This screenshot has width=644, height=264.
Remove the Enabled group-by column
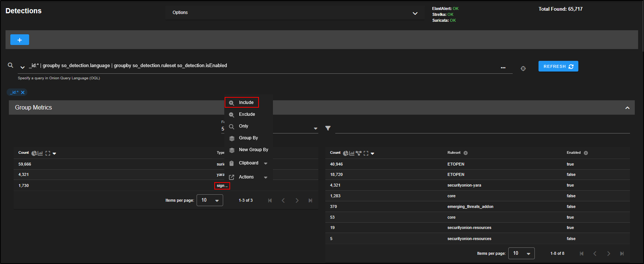coord(586,153)
